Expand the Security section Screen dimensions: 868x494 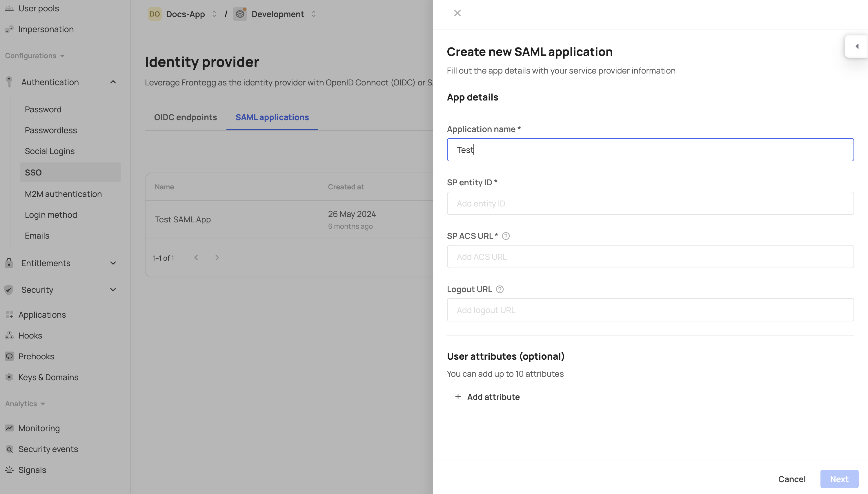[113, 290]
